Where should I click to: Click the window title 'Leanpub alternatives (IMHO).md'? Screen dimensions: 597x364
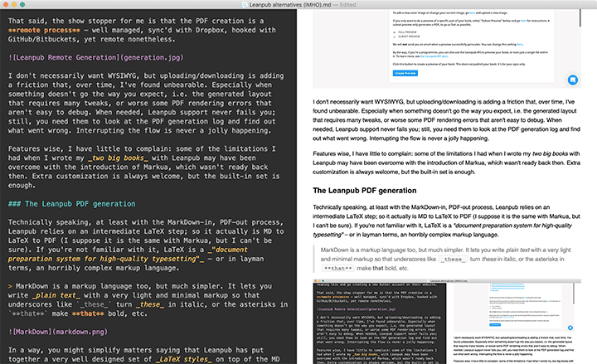pyautogui.click(x=290, y=5)
